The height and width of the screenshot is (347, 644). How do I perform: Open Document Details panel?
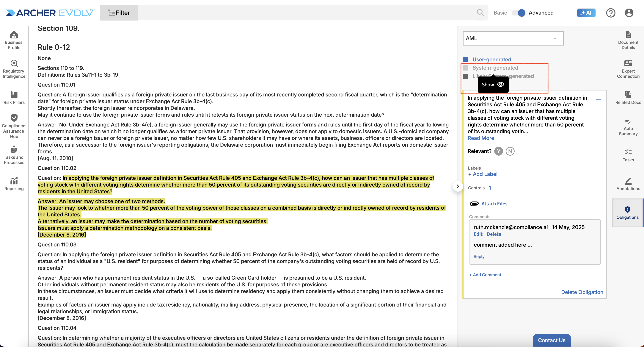click(628, 40)
